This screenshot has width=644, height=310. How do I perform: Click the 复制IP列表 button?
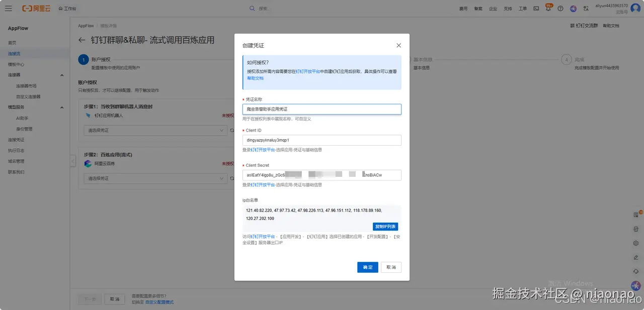(386, 226)
